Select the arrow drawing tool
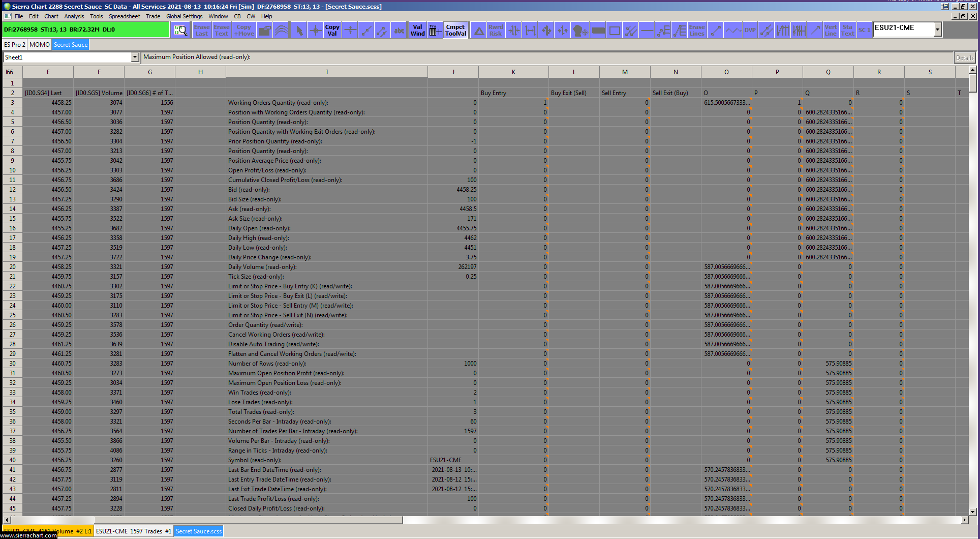This screenshot has width=980, height=539. (815, 31)
